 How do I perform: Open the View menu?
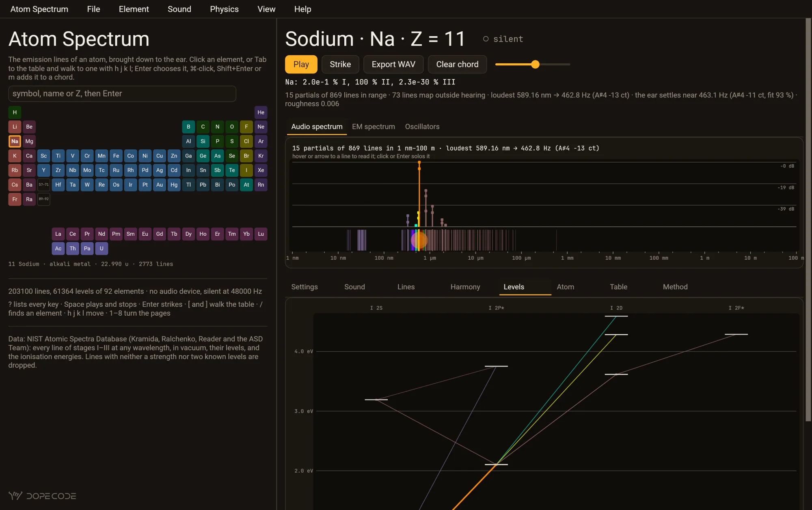pos(266,9)
